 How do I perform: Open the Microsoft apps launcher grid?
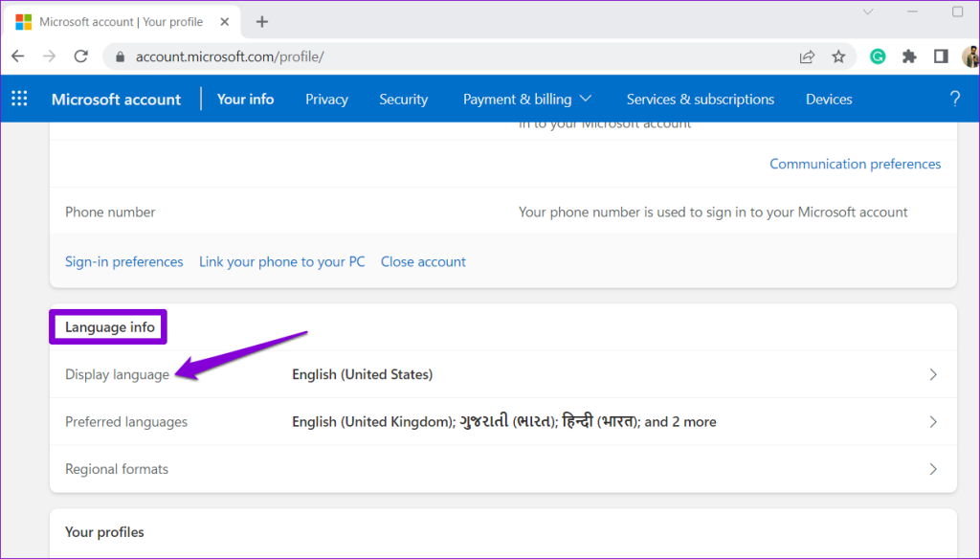pos(19,99)
